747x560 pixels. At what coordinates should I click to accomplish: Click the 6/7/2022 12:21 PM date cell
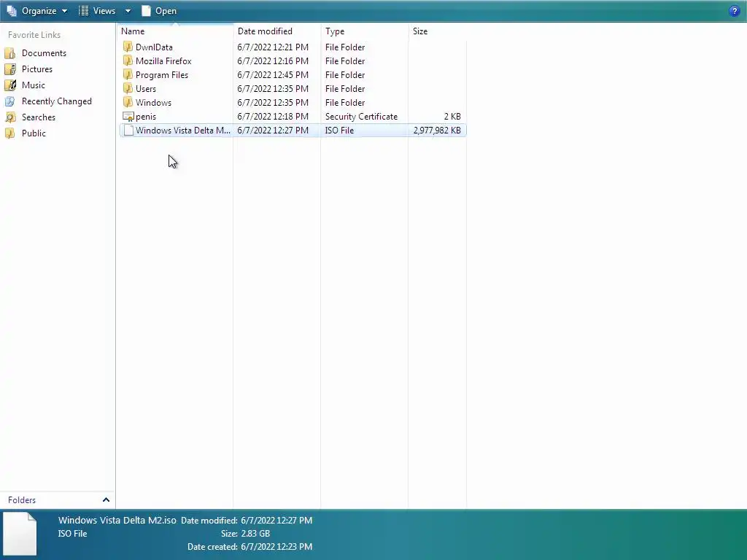point(273,47)
